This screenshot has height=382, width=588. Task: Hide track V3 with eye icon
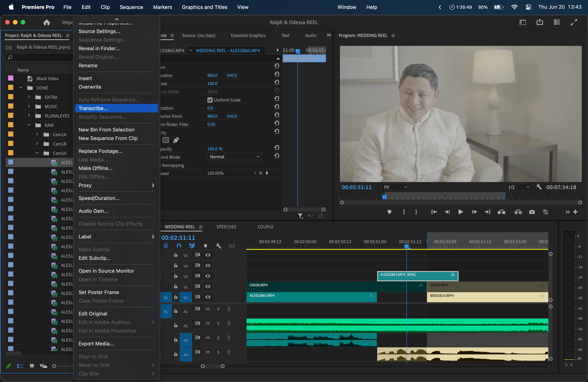(208, 276)
